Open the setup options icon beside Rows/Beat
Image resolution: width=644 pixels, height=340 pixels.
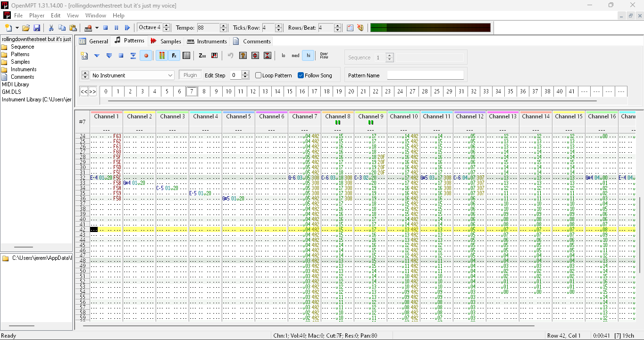pyautogui.click(x=350, y=28)
